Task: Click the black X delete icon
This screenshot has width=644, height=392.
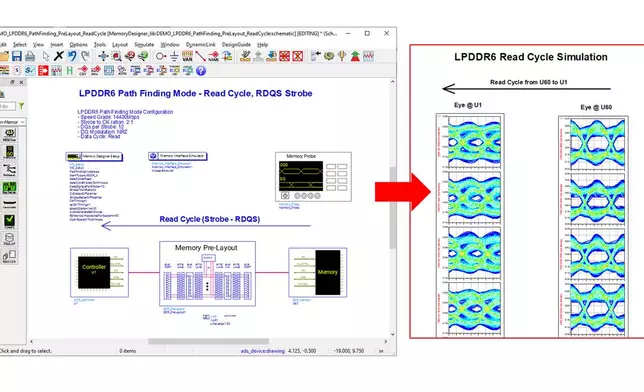Action: pos(59,56)
